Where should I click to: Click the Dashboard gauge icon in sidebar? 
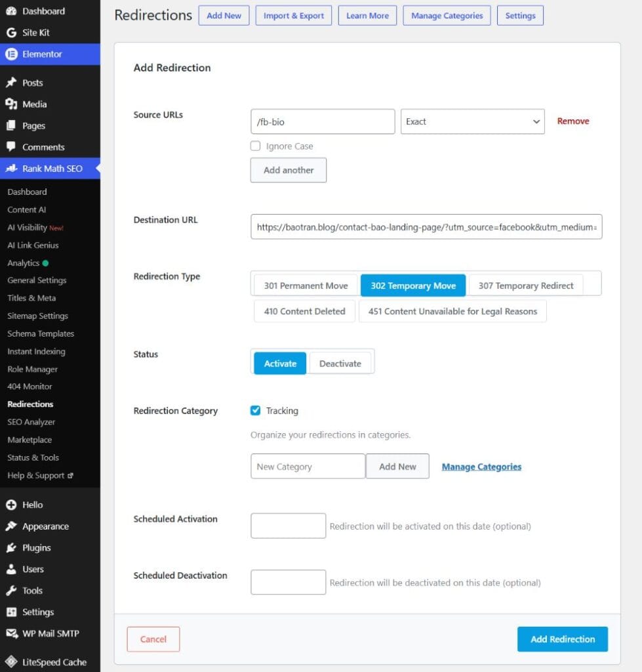coord(12,11)
